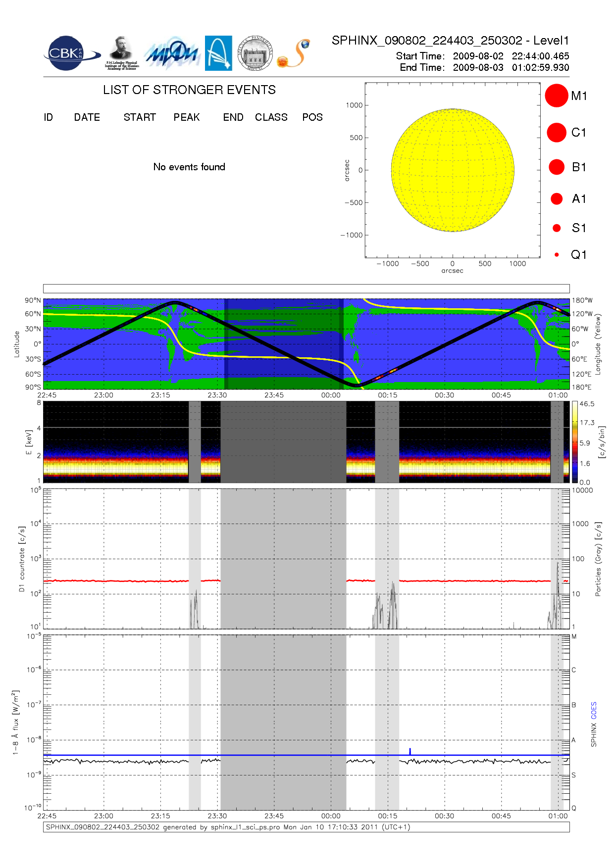
Task: Select the M1 class red legend circle
Action: pos(557,96)
